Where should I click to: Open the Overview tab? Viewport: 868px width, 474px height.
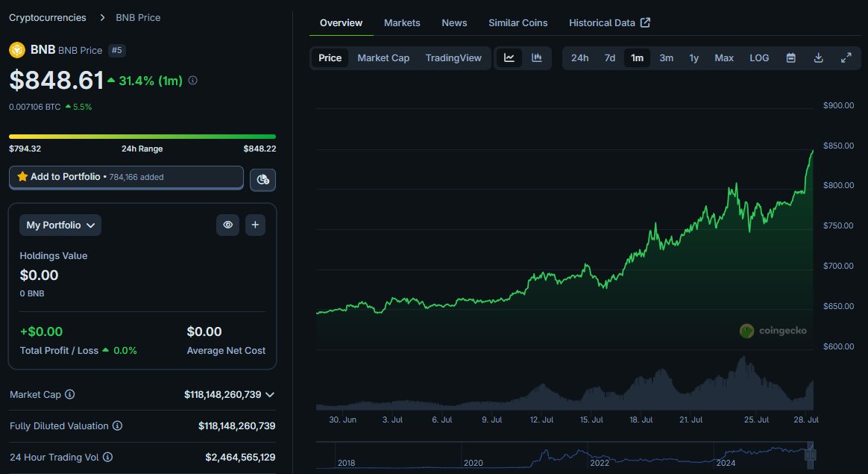(x=341, y=22)
